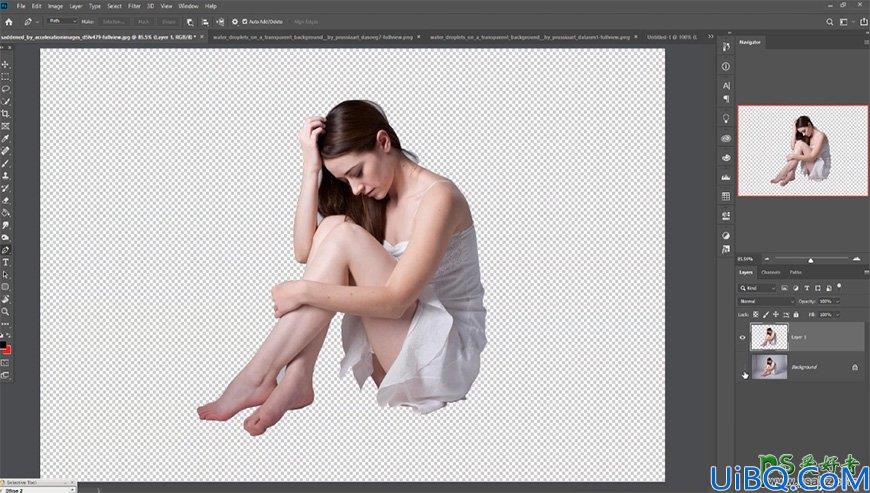Click the foreground color swatch

point(3,345)
